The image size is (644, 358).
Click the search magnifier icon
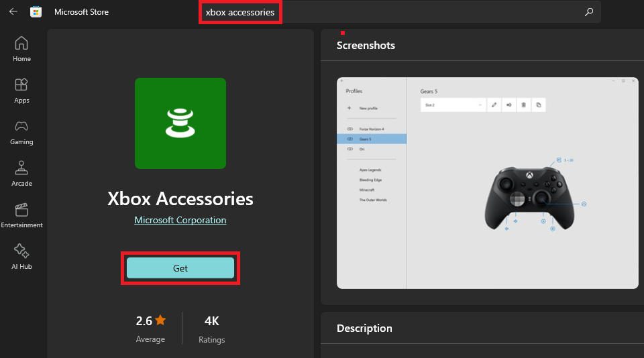(x=589, y=11)
